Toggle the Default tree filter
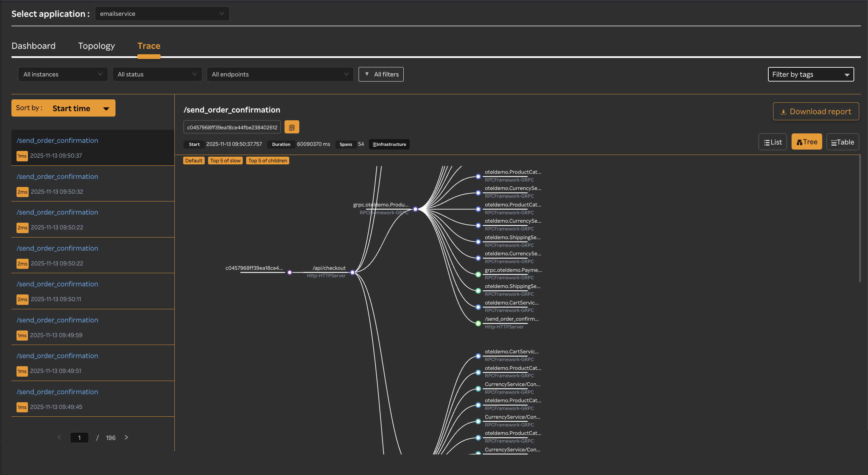The width and height of the screenshot is (868, 475). [x=194, y=160]
